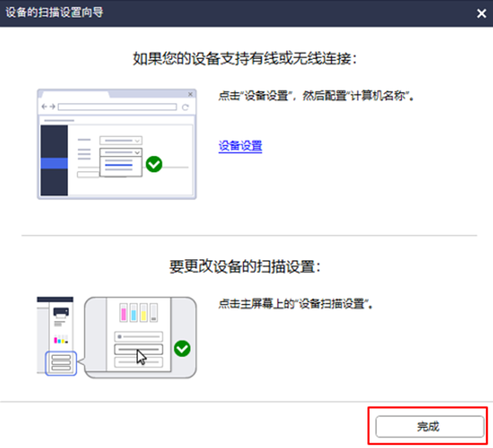Click the colored ink cartridge bars in the illustration

138,313
